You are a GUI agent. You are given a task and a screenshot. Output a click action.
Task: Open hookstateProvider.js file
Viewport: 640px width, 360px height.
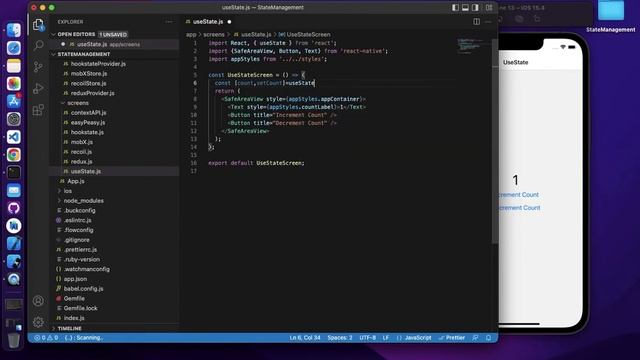(98, 64)
